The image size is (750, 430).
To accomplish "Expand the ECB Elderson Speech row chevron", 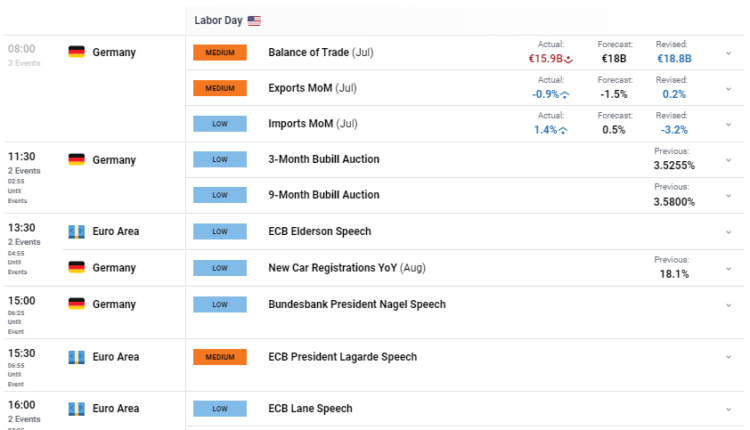I will pos(730,232).
